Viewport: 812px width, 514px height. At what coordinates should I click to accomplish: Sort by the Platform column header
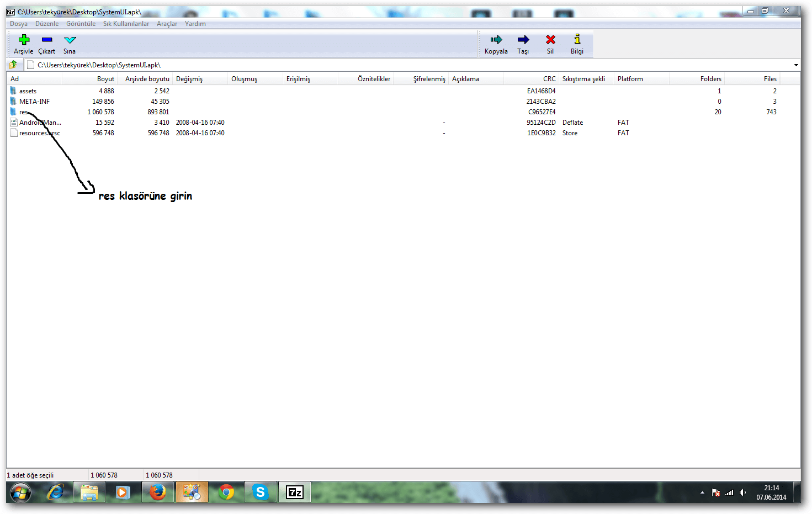(x=641, y=79)
